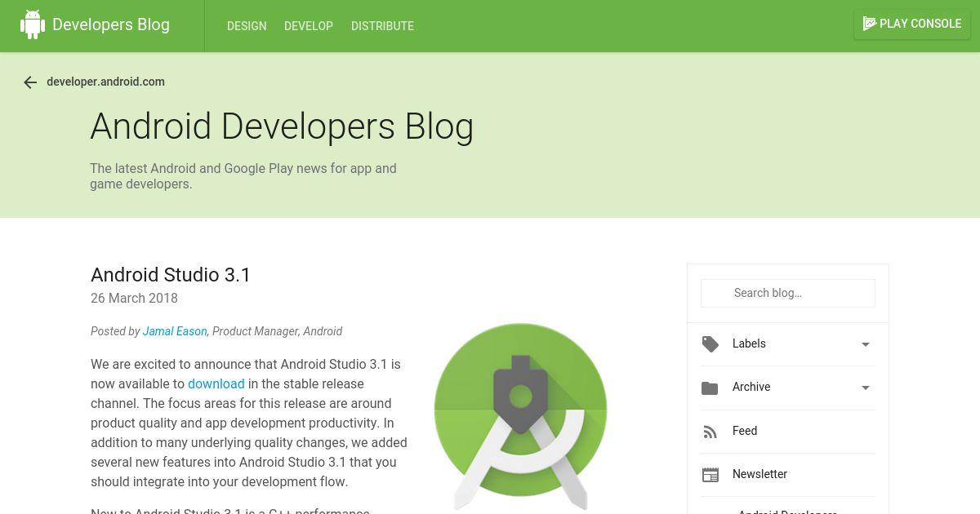Expand the Labels dropdown arrow
The image size is (980, 514).
pos(866,344)
